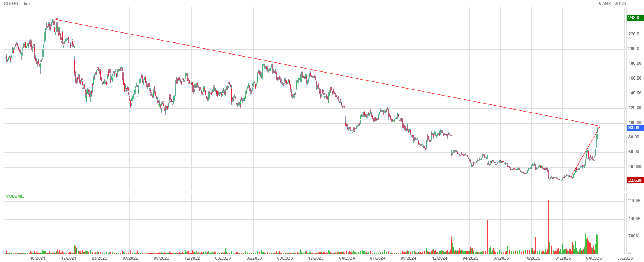Click the long descending red trendline
644x262 pixels.
click(x=327, y=73)
